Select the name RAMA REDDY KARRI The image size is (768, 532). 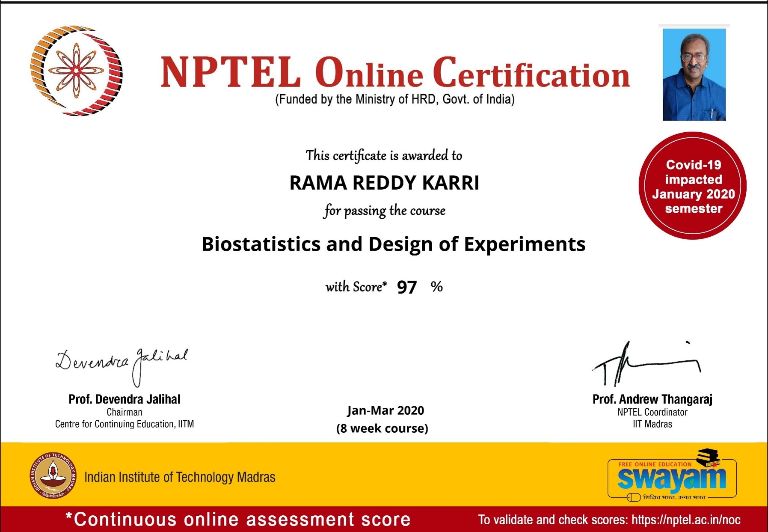[384, 183]
